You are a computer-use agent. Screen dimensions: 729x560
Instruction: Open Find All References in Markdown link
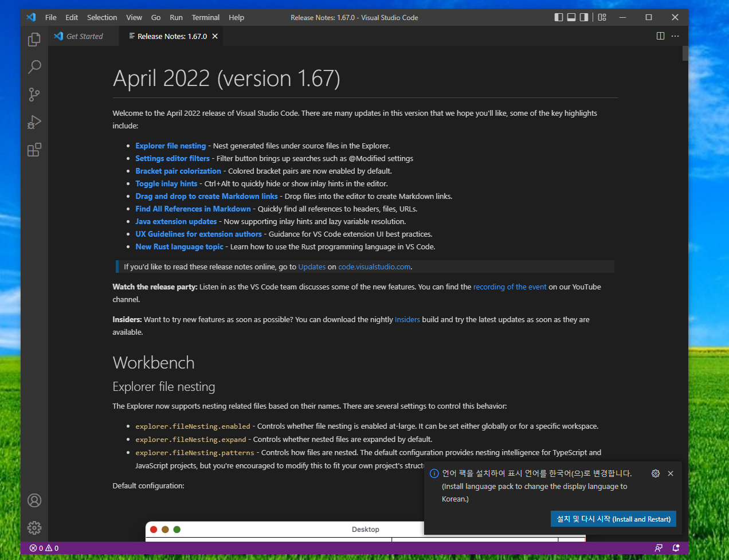click(x=193, y=209)
